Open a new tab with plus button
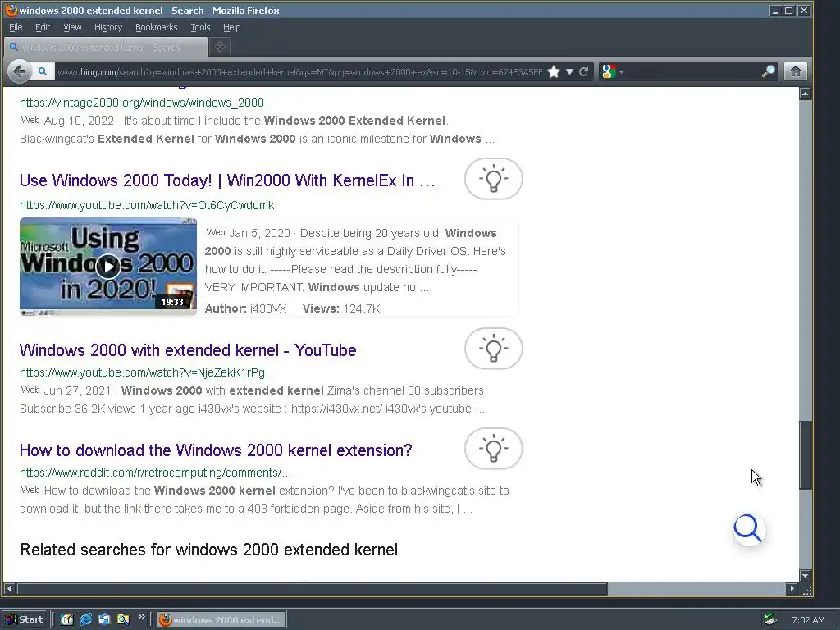The height and width of the screenshot is (630, 840). click(x=220, y=47)
